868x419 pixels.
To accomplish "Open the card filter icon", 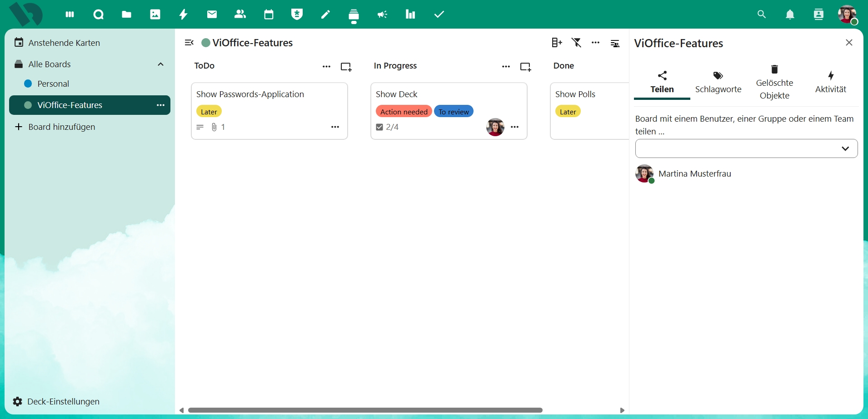I will click(x=577, y=43).
